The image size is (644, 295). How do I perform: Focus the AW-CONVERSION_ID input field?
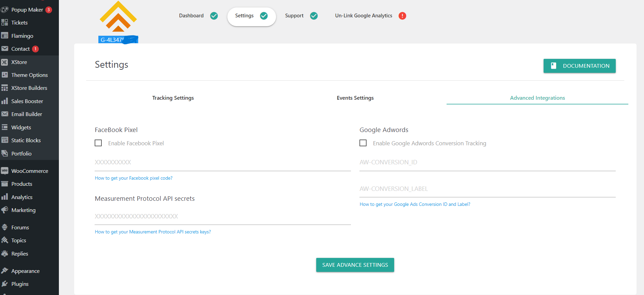click(x=487, y=162)
